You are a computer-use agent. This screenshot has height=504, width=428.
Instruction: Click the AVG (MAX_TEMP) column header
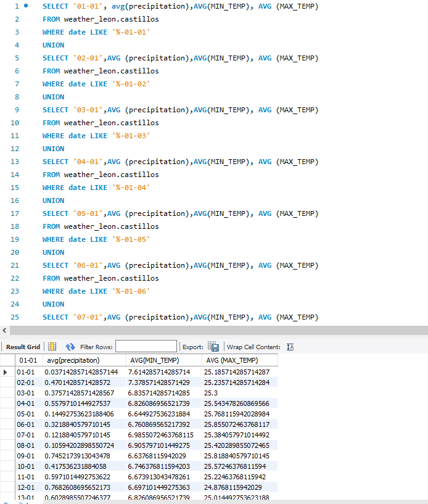tap(232, 360)
